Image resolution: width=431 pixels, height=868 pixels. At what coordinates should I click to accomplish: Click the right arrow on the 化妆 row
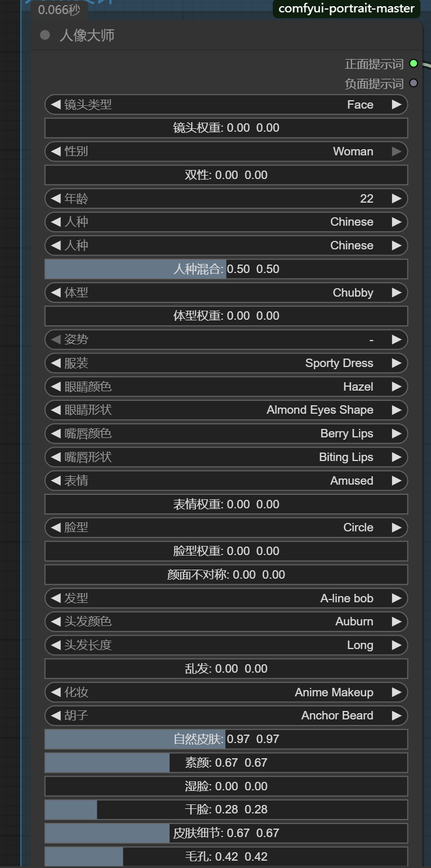click(x=397, y=692)
